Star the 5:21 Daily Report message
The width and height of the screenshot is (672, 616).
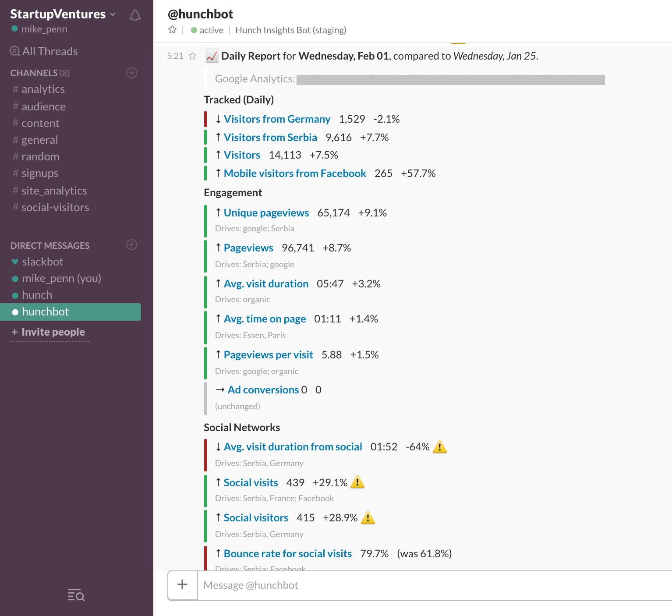tap(193, 56)
